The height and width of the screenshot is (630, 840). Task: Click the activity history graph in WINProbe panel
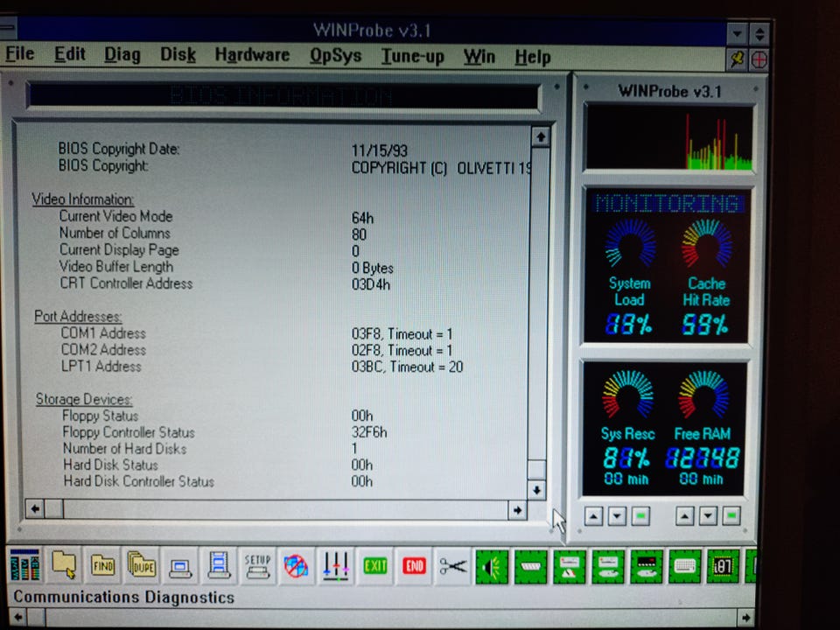[669, 138]
